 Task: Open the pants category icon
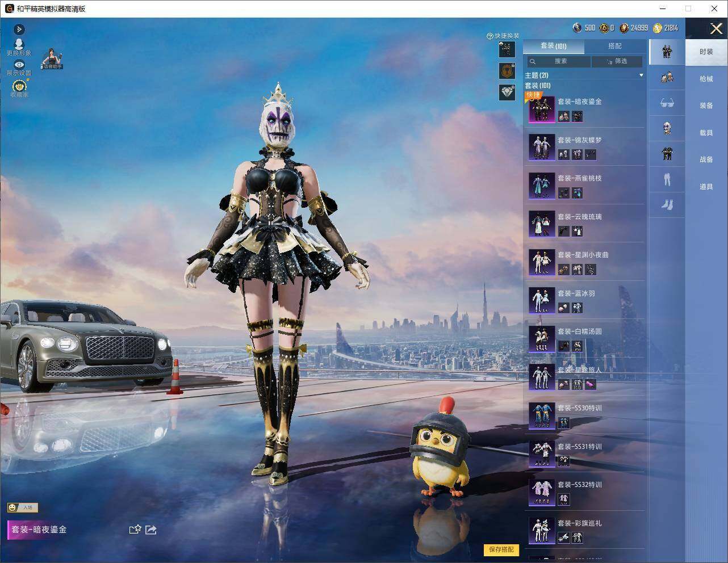click(667, 179)
